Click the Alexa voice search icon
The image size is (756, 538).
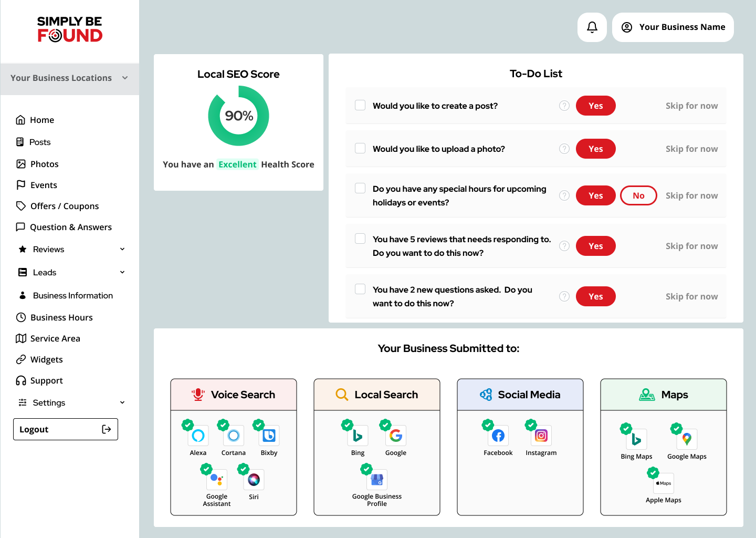click(x=198, y=436)
